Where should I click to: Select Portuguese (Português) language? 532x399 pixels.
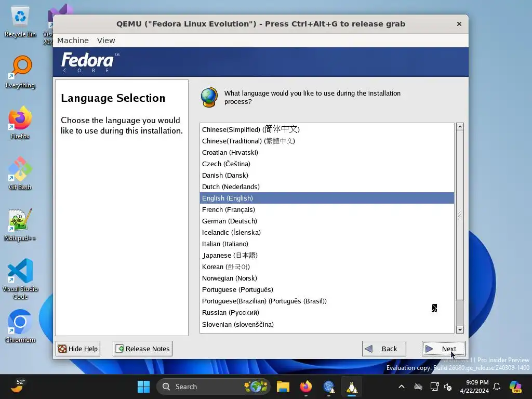click(x=327, y=290)
